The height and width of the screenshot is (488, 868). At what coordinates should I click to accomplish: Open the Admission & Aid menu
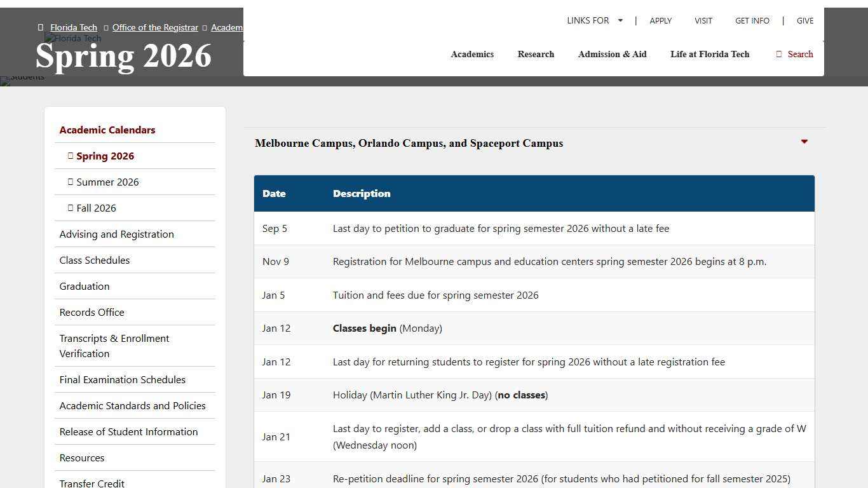(x=612, y=55)
